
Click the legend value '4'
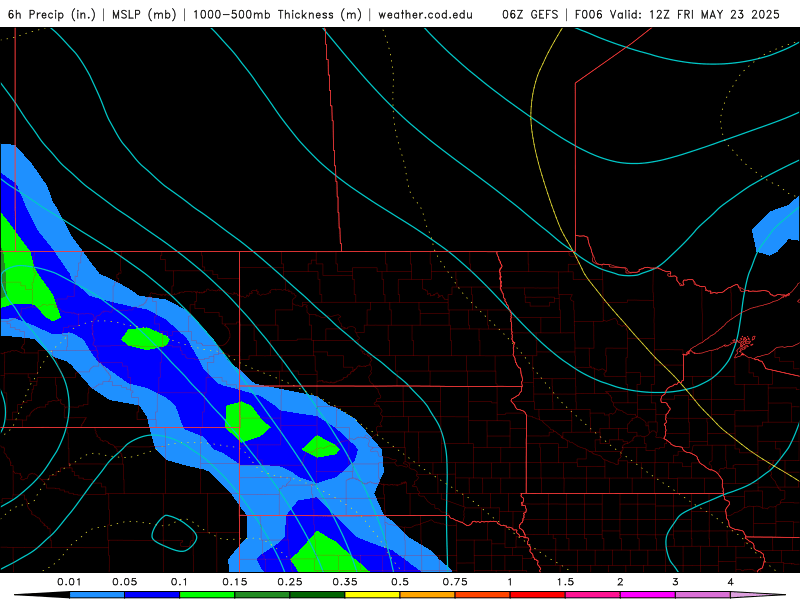pyautogui.click(x=731, y=582)
